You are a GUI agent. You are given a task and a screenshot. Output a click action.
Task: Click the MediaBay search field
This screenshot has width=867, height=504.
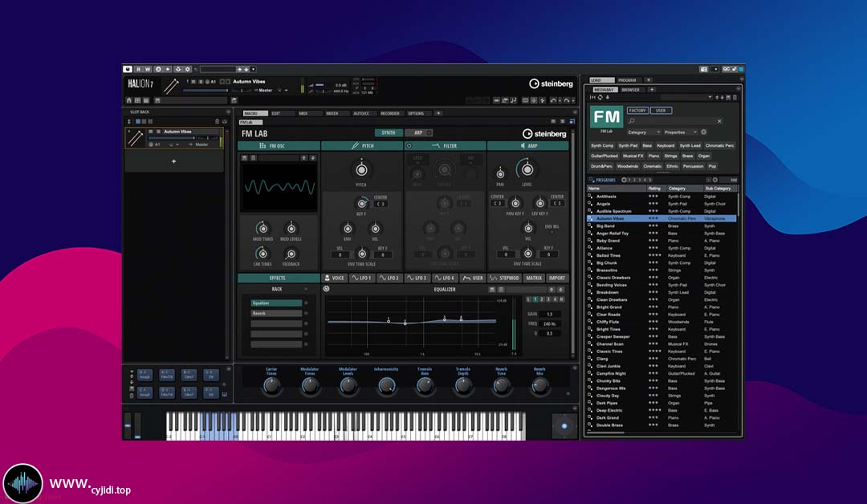tap(672, 121)
